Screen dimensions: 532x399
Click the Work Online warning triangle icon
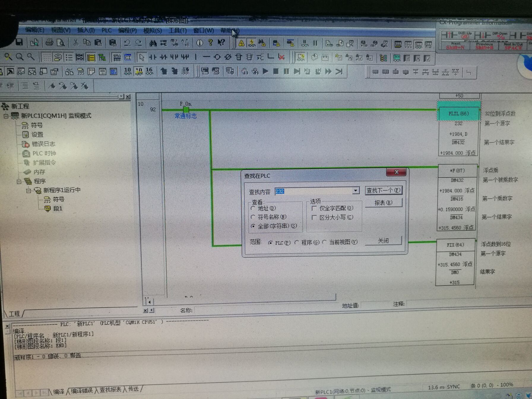tap(241, 43)
